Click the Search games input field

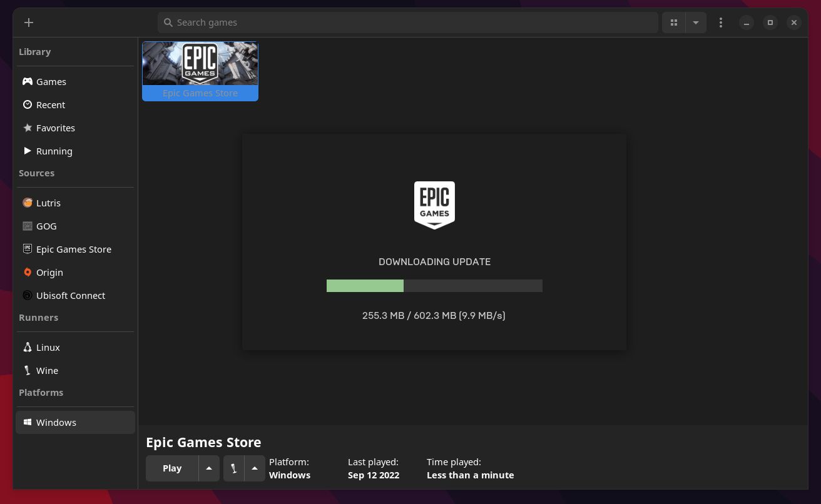click(x=408, y=23)
